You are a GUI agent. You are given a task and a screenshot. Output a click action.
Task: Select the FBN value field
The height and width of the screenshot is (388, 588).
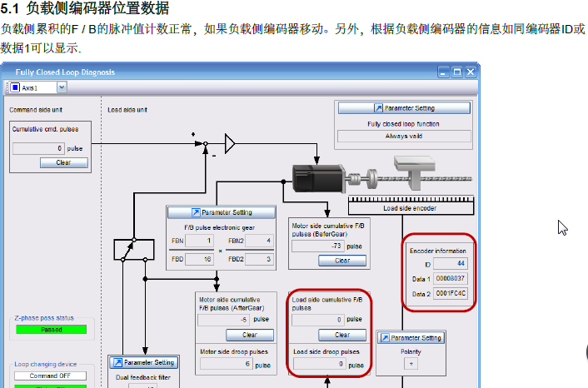click(199, 241)
